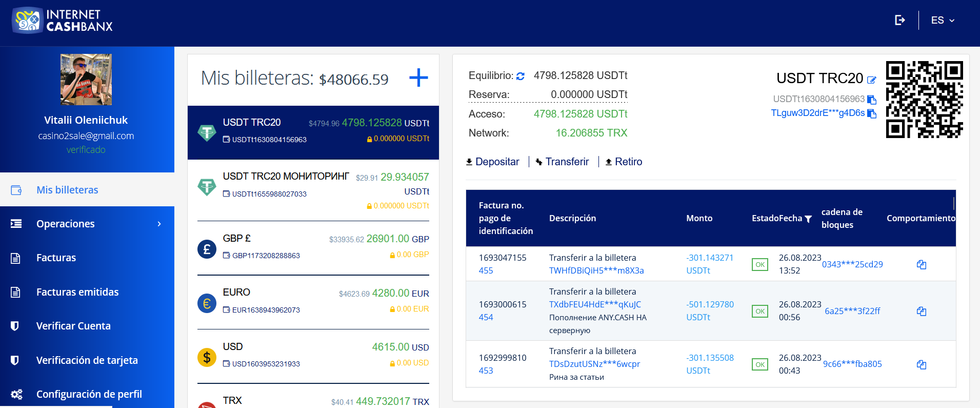This screenshot has width=980, height=408.
Task: Select the EURO wallet
Action: tap(313, 301)
